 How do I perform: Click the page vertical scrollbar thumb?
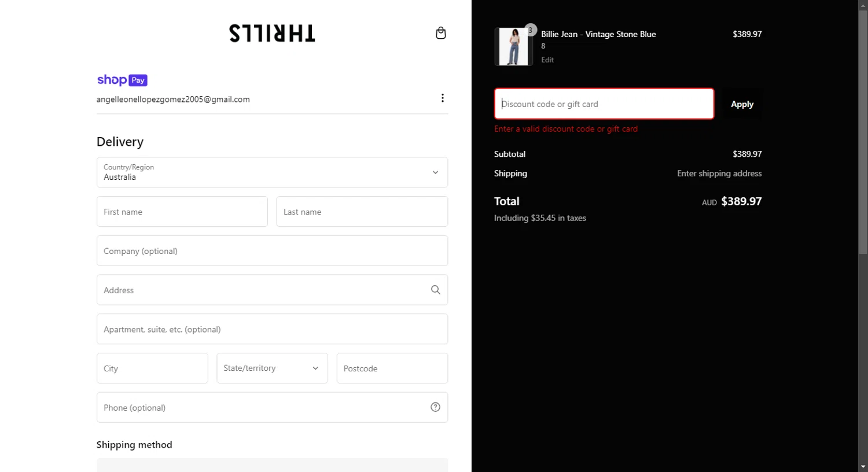coord(863,132)
